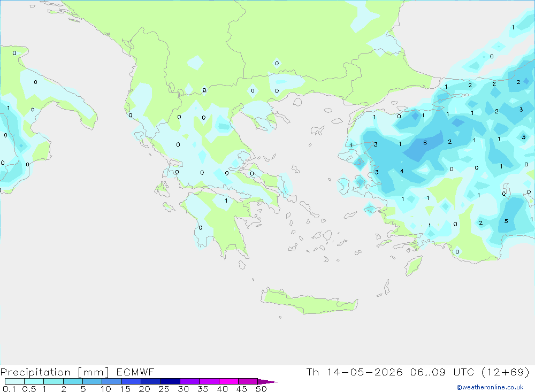
Task: Pick the 15–20 mm legend color swatch
Action: point(131,381)
